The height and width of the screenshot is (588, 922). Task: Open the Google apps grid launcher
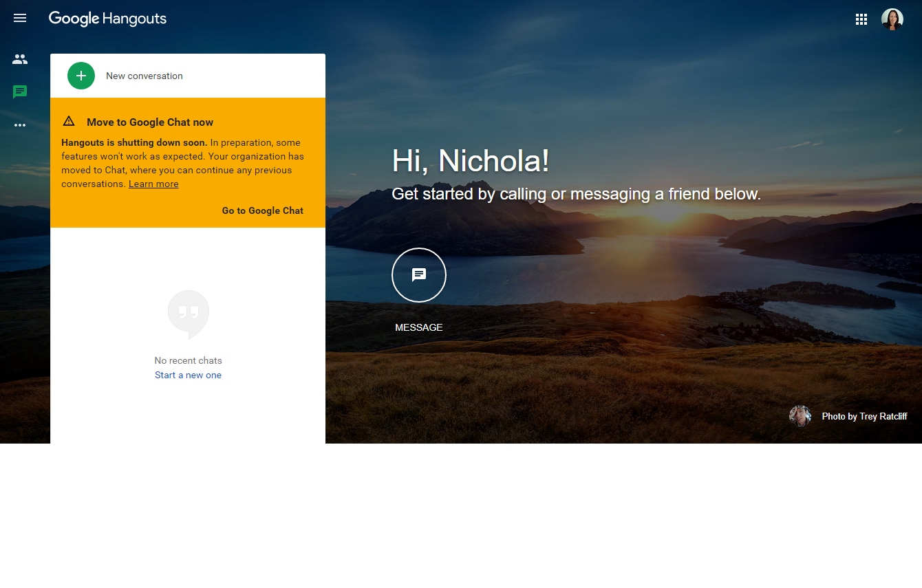(861, 19)
